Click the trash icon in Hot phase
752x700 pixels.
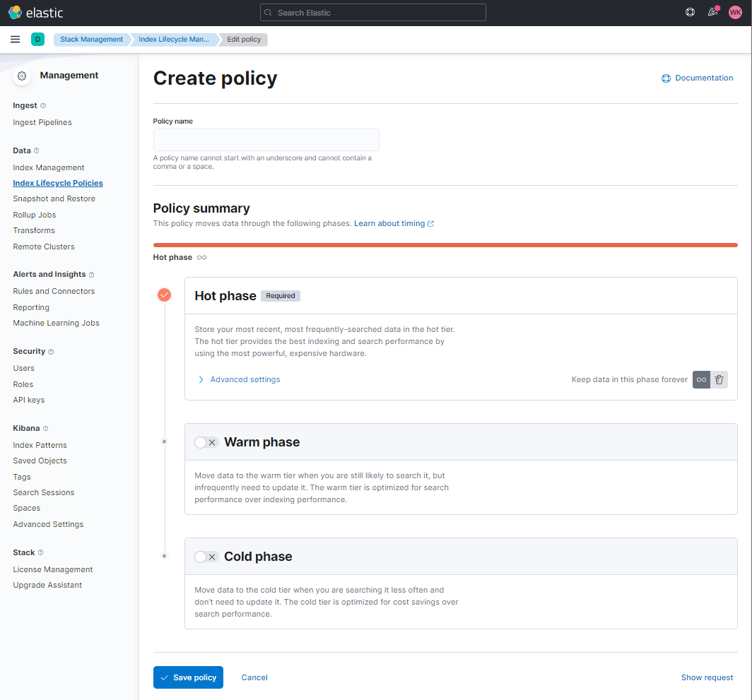[719, 380]
